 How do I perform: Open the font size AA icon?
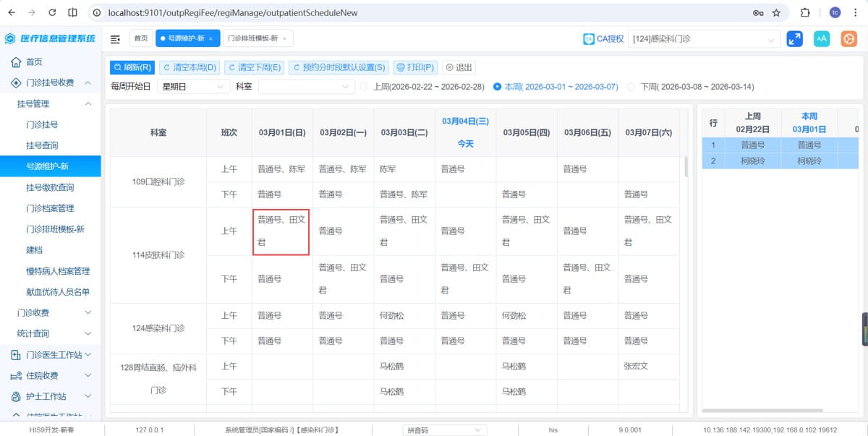click(822, 39)
